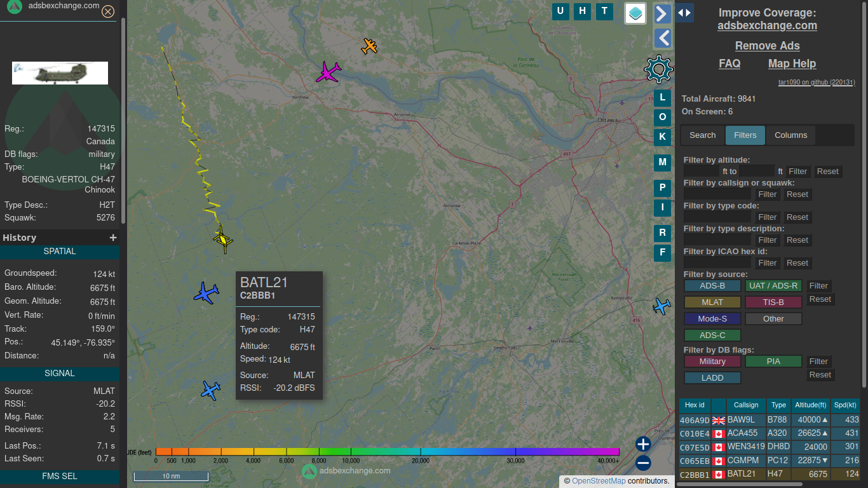Apply the type description filter
Viewport: 868px width, 488px height.
768,240
